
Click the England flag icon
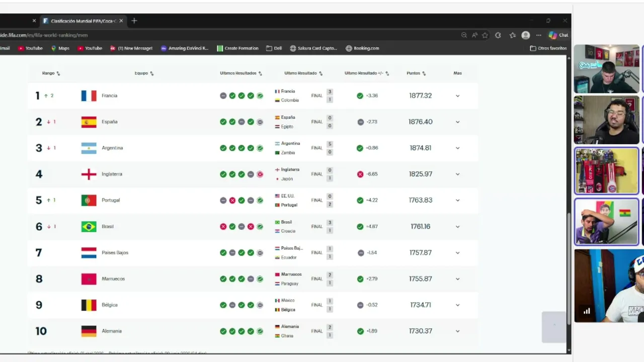pos(89,174)
